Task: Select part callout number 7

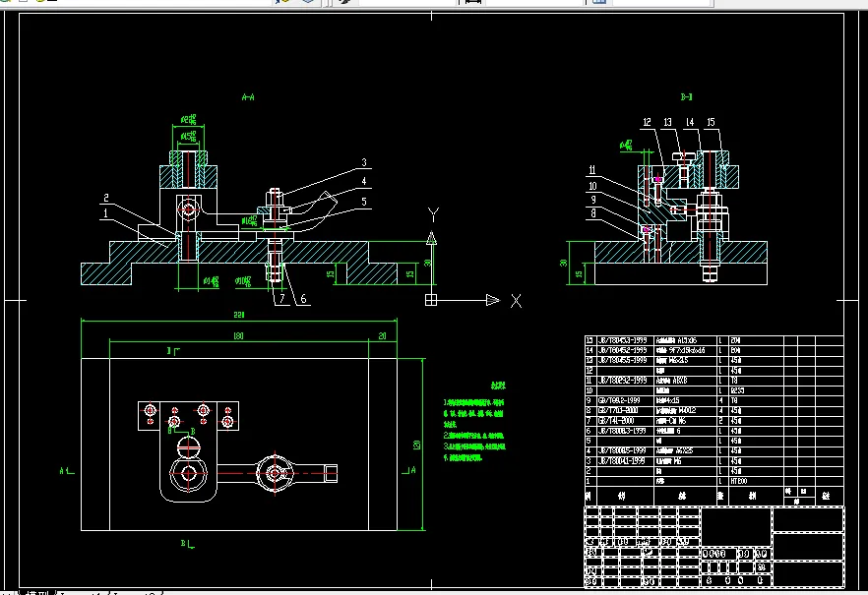Action: pos(281,299)
